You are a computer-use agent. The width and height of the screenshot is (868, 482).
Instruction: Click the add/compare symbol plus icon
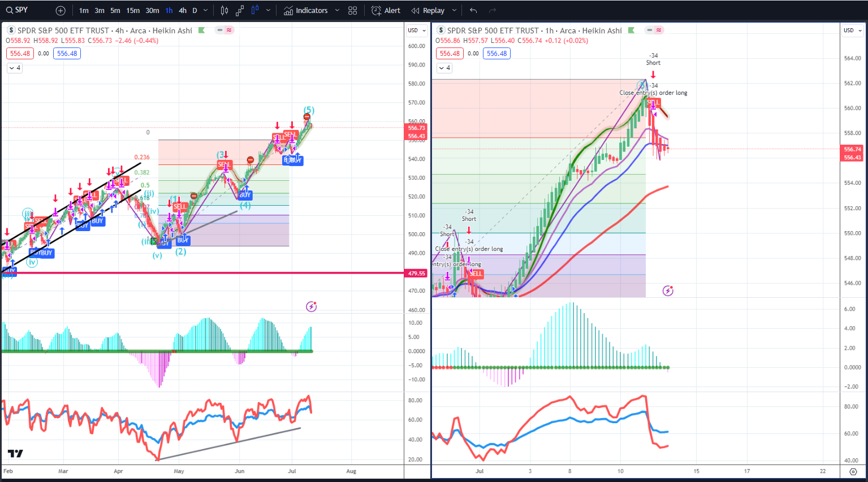coord(61,11)
